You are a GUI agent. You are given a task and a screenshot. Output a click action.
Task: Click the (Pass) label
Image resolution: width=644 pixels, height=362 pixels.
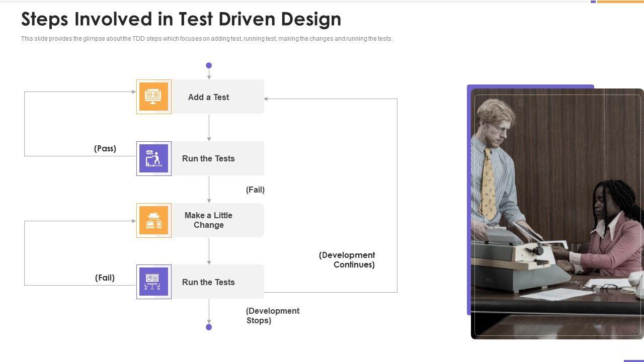coord(105,149)
